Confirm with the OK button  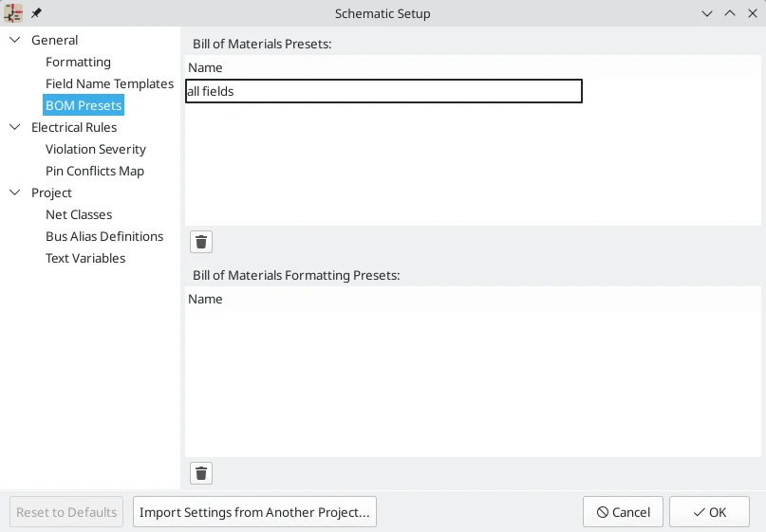point(709,512)
